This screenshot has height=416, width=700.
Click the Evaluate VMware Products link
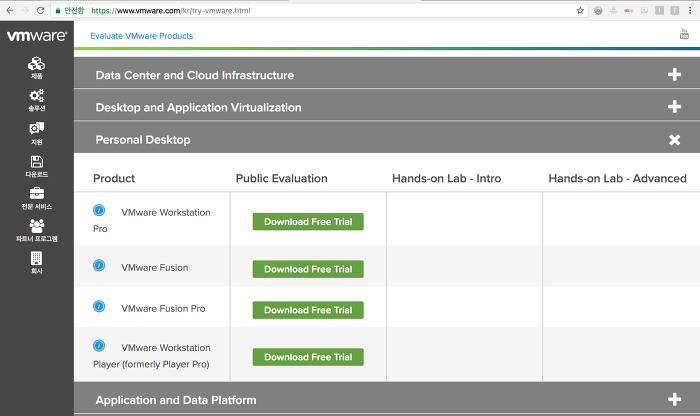point(142,36)
